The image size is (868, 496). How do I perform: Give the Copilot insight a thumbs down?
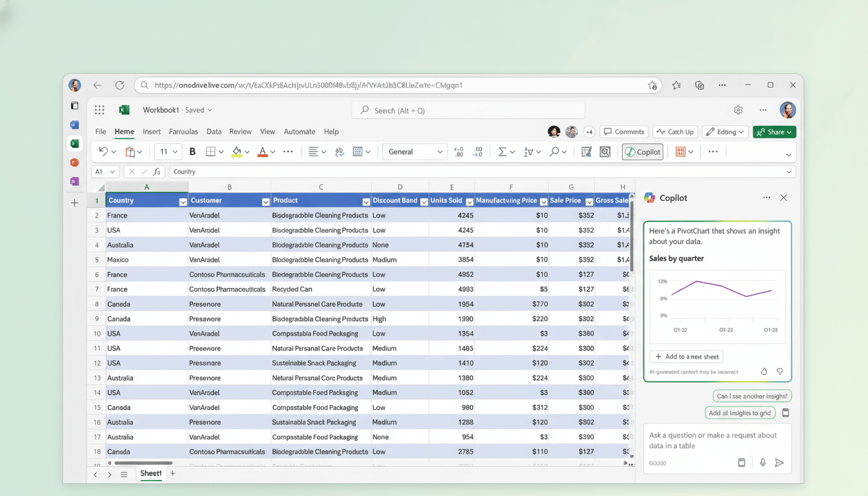point(780,371)
